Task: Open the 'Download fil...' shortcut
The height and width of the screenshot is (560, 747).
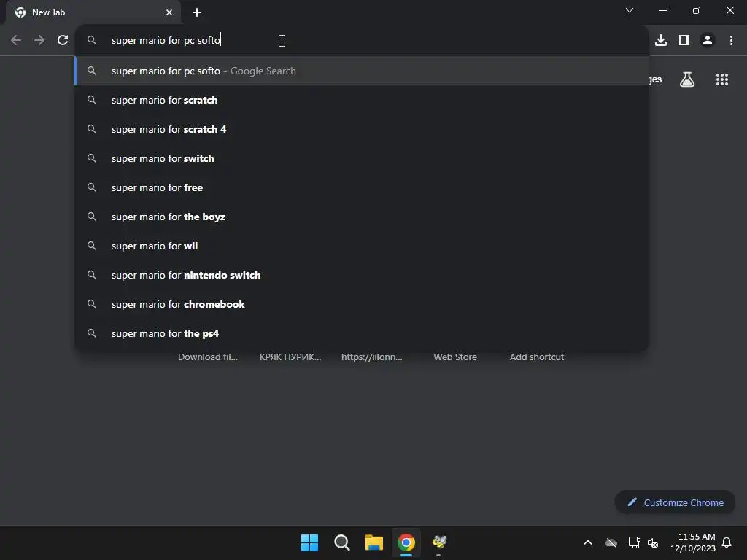Action: point(208,357)
